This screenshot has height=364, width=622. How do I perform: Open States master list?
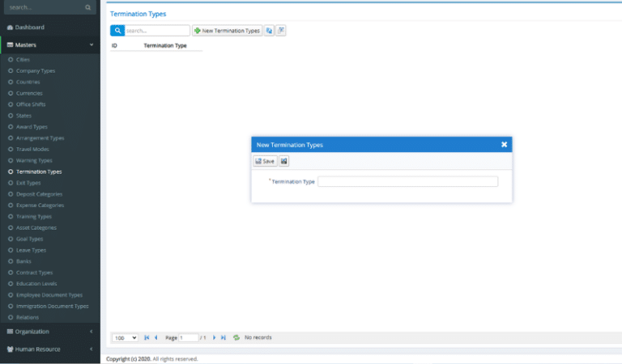[x=23, y=116]
